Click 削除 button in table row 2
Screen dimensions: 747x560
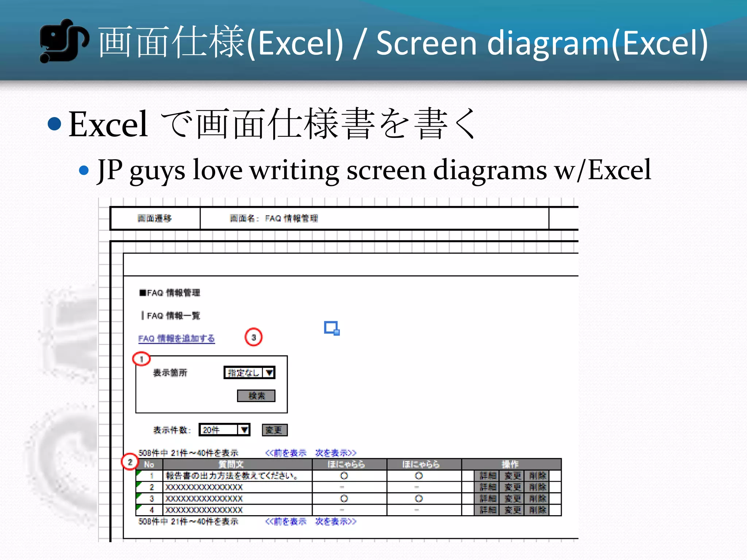point(537,487)
